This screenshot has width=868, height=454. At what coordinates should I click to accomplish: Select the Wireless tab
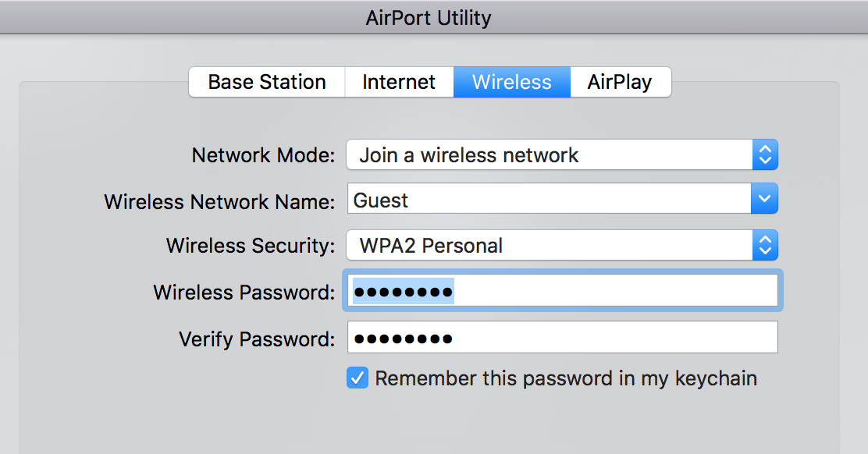(512, 82)
